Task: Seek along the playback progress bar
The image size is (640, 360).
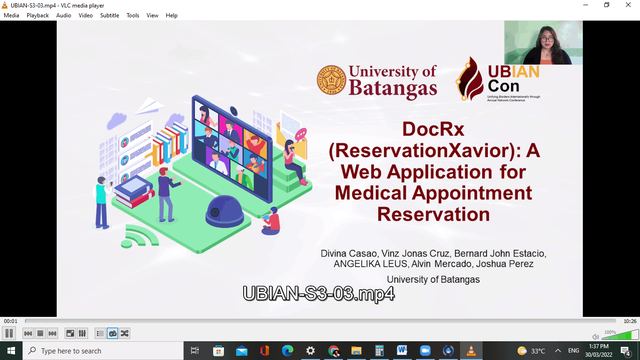Action: point(320,321)
